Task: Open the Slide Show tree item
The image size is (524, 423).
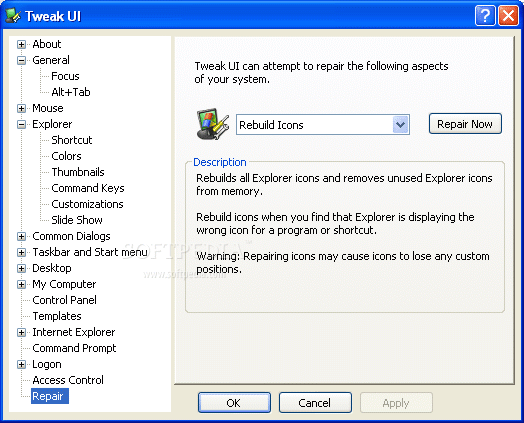Action: point(77,220)
